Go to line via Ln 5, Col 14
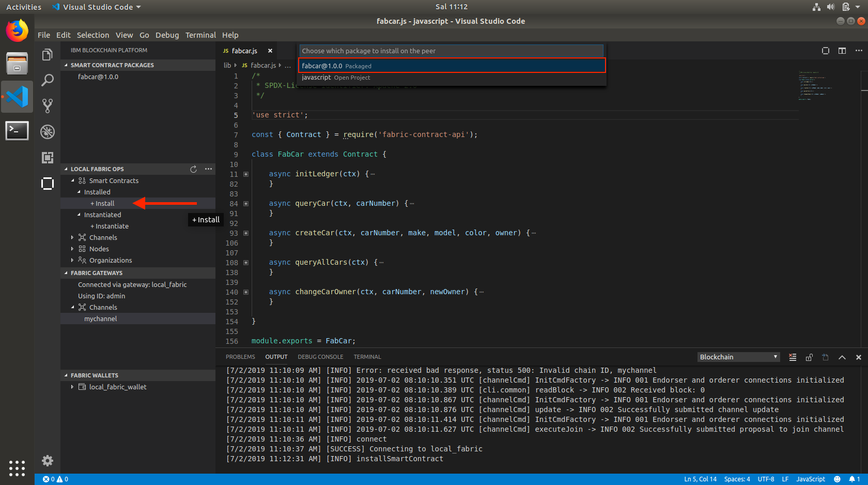 [x=700, y=479]
